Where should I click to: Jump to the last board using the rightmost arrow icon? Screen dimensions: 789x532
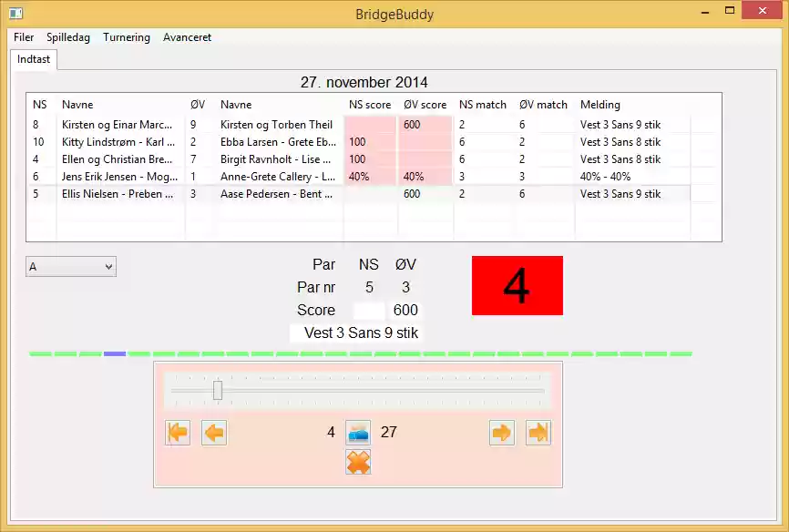click(538, 433)
